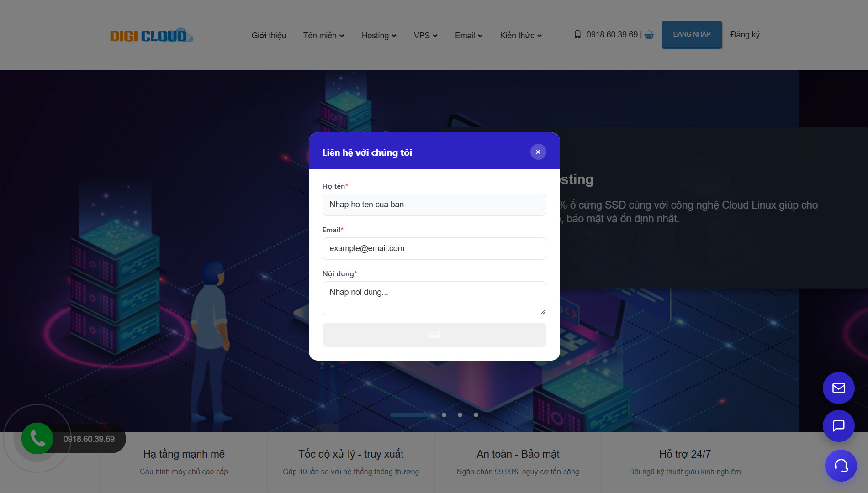Click 'Tốc độ xử lý - truy xuất' heading

351,454
